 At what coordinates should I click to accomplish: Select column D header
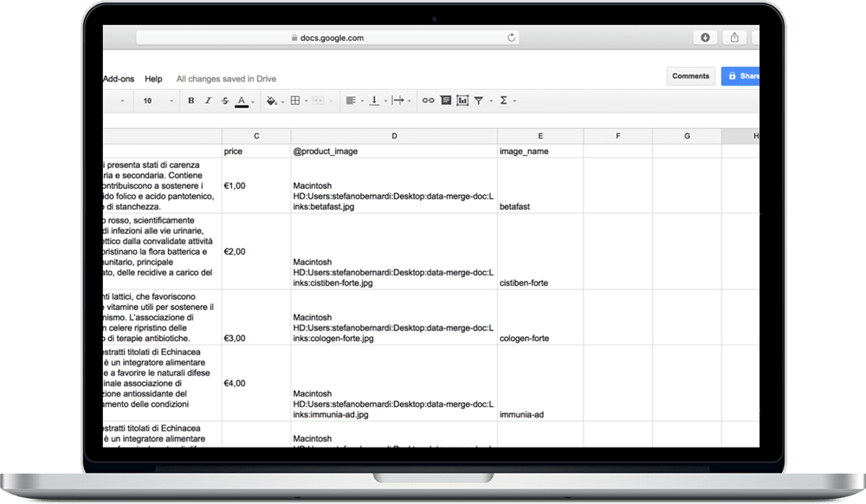pyautogui.click(x=394, y=136)
